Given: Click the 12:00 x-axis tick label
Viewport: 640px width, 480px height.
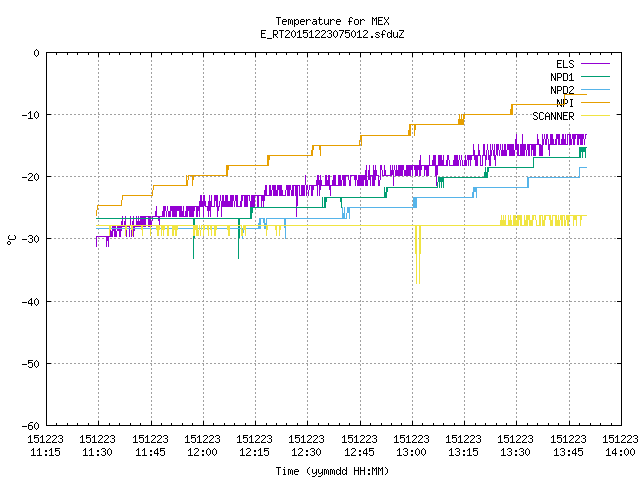Looking at the screenshot, I should [x=202, y=452].
